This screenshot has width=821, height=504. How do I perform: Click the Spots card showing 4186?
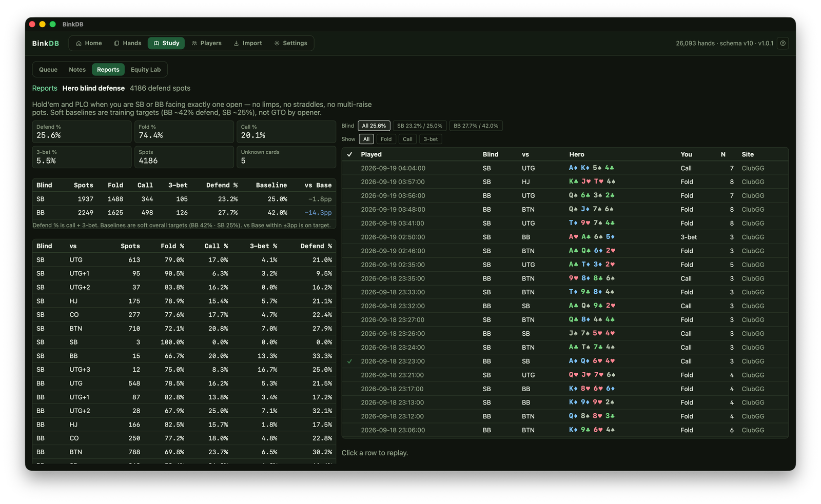pos(184,157)
